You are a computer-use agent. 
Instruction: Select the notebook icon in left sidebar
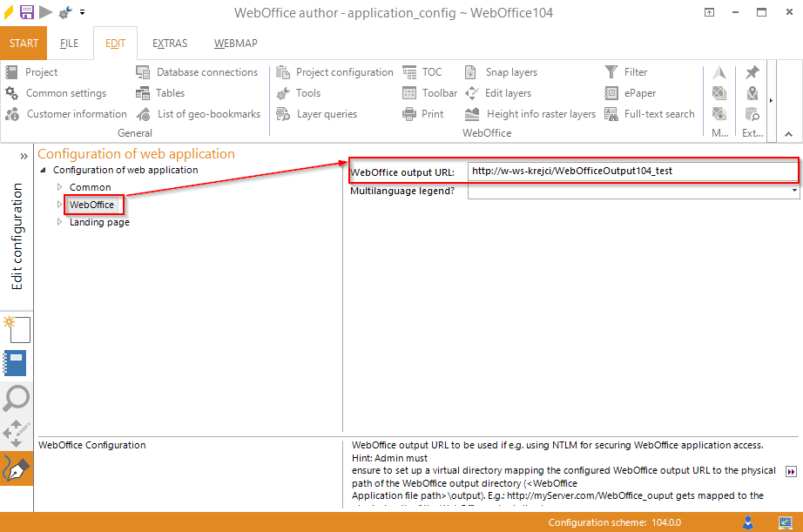tap(17, 363)
